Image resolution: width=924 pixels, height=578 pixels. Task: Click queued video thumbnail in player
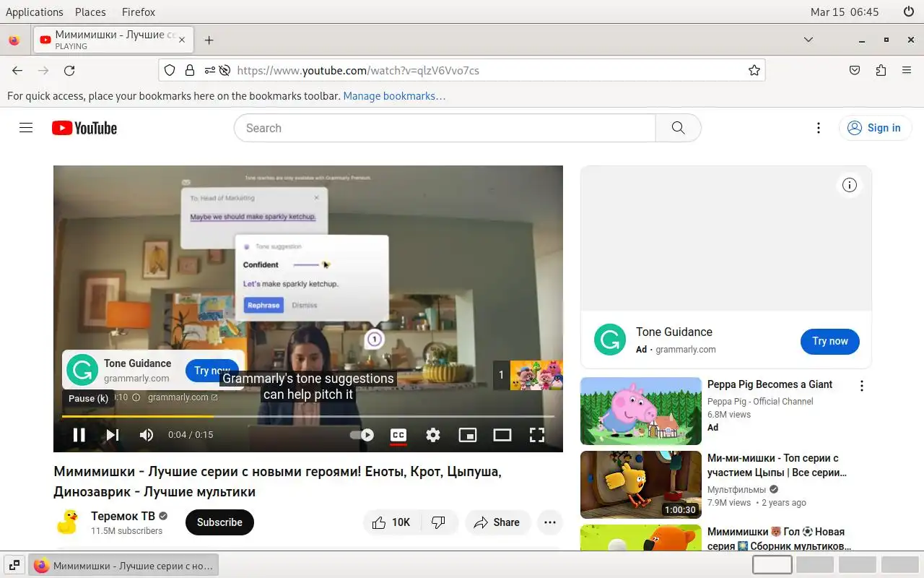click(536, 375)
